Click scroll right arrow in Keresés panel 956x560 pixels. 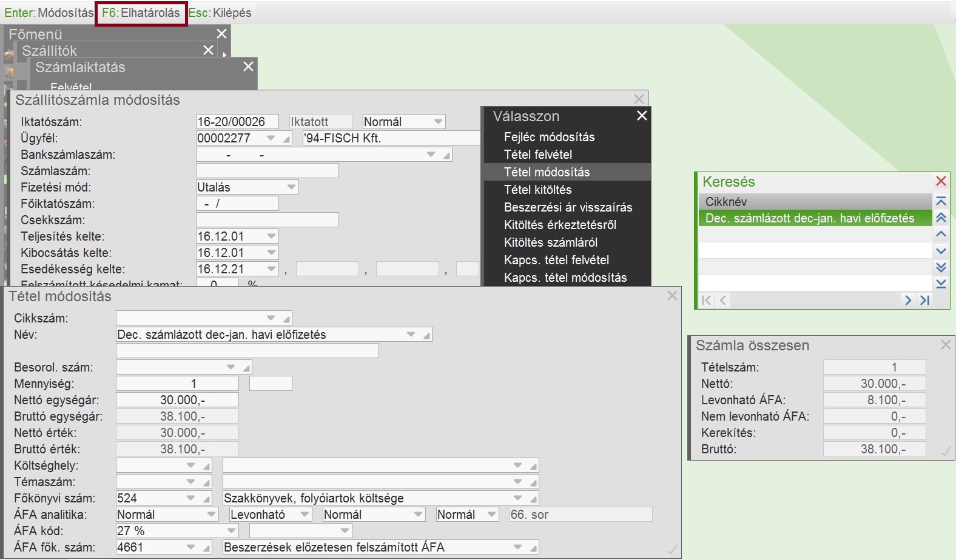tap(908, 300)
